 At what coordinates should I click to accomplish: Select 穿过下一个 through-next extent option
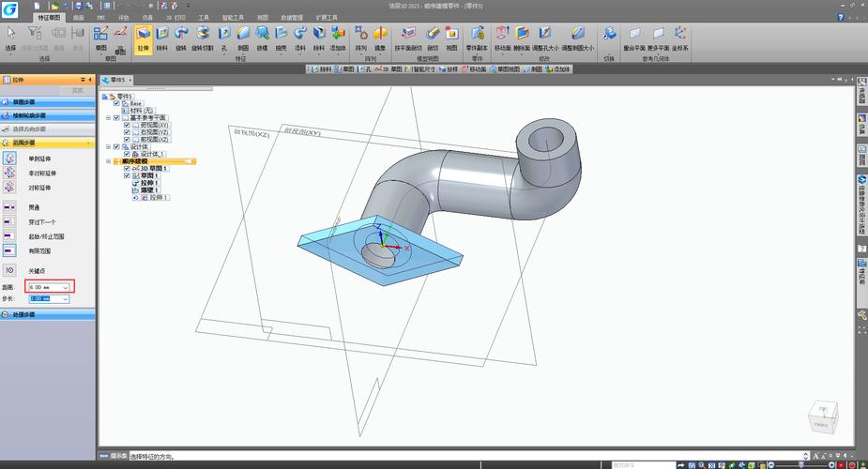(x=9, y=221)
